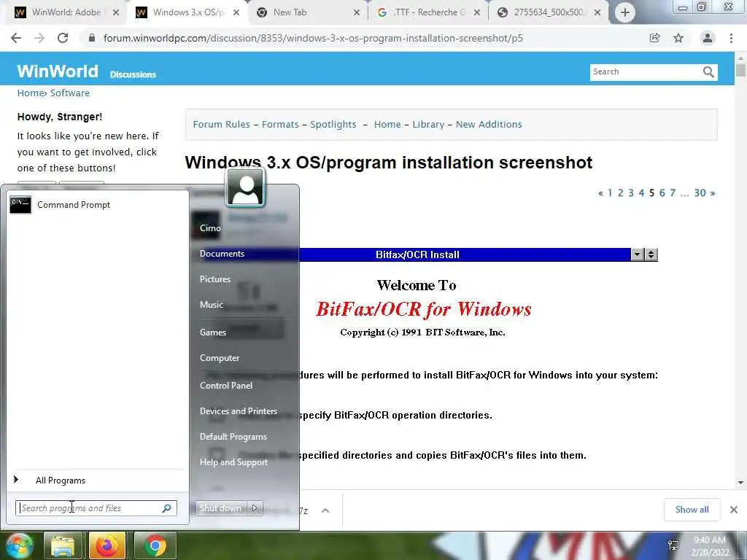
Task: Close the New Tab tab
Action: [x=356, y=12]
